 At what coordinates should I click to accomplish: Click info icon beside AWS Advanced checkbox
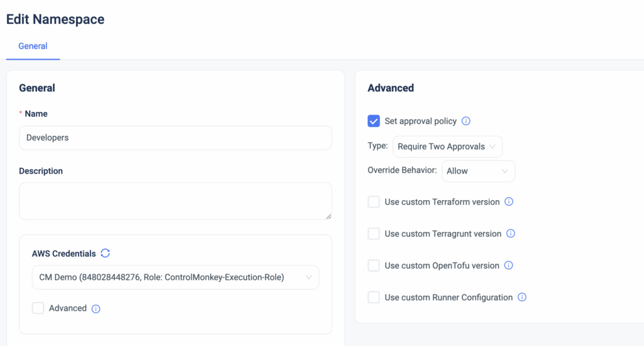tap(96, 309)
